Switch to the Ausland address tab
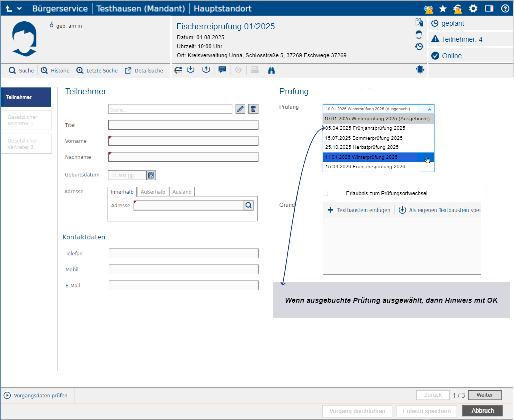514x420 pixels. (182, 192)
